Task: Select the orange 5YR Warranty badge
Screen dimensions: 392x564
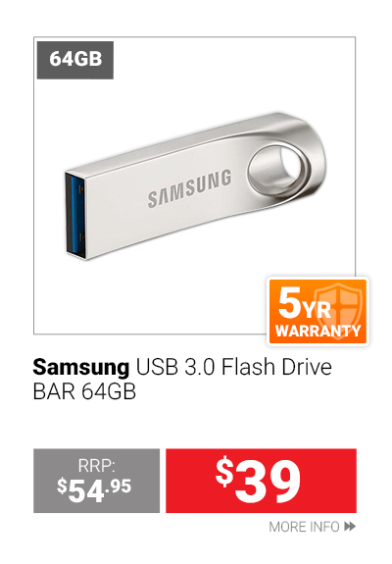Action: coord(318,312)
